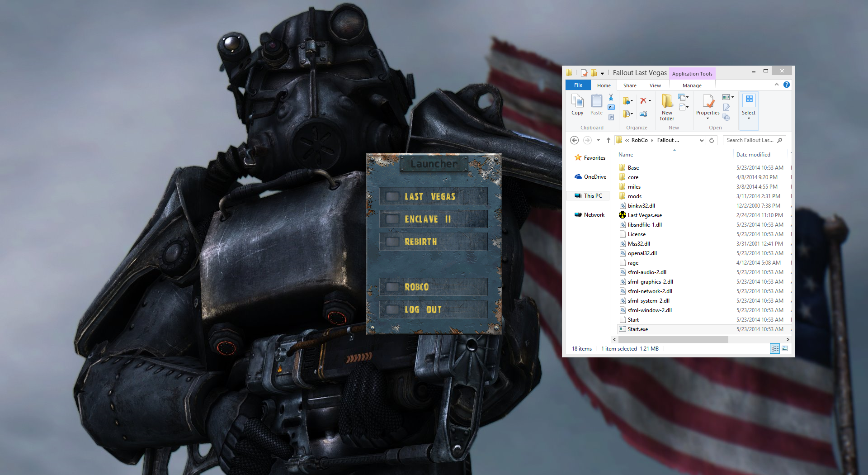Image resolution: width=868 pixels, height=475 pixels.
Task: Open the Delete options dropdown arrow
Action: (650, 101)
